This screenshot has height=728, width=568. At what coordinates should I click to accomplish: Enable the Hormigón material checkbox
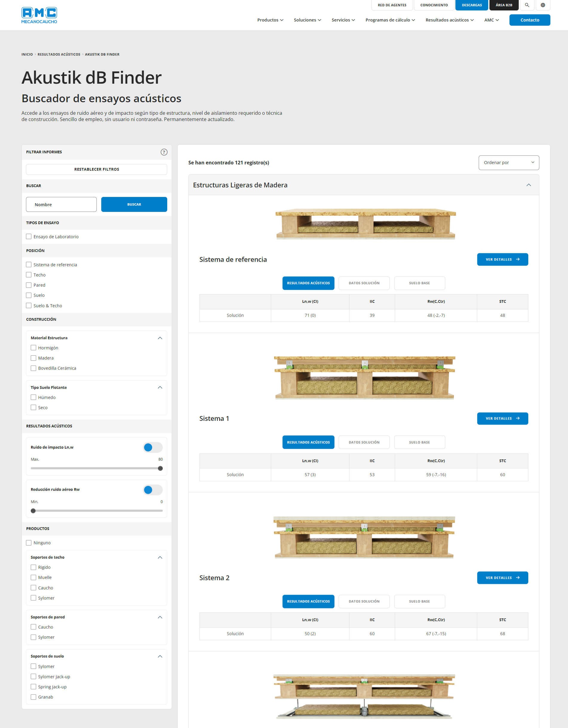pyautogui.click(x=33, y=348)
